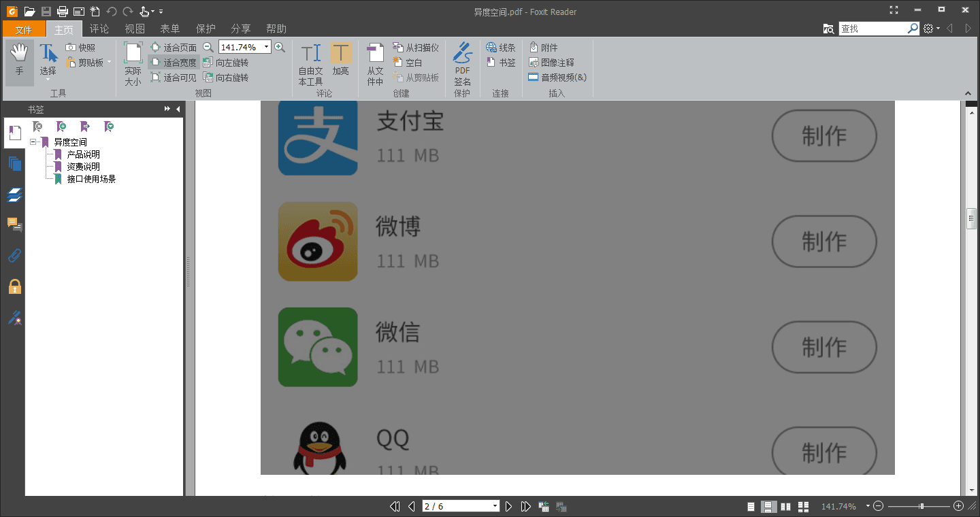This screenshot has height=517, width=980.
Task: Switch to the 帮助 Help tab
Action: pyautogui.click(x=276, y=29)
